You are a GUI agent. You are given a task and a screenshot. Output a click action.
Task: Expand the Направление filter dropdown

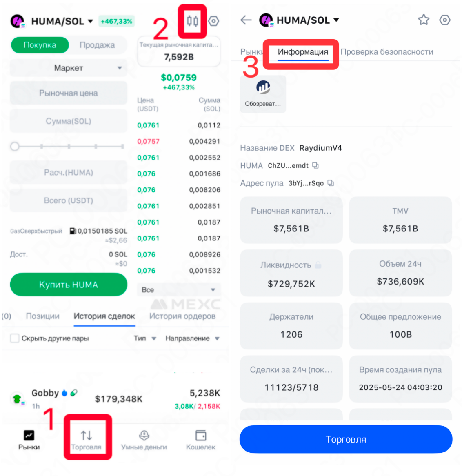[193, 338]
